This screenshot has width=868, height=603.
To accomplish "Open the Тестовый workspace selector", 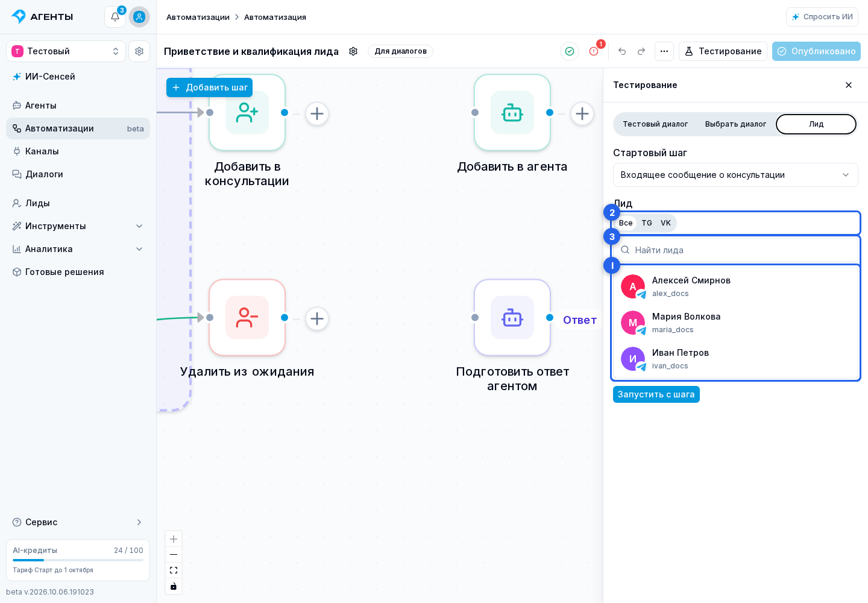I will [x=66, y=51].
